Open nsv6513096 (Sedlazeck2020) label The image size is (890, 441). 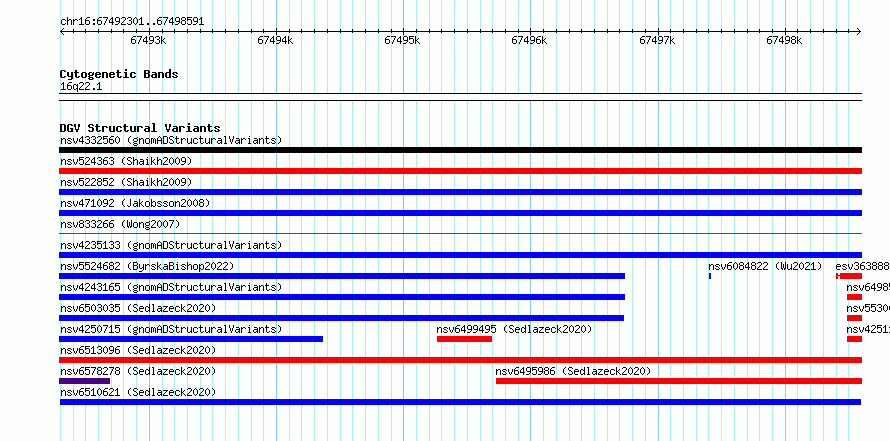(x=138, y=350)
